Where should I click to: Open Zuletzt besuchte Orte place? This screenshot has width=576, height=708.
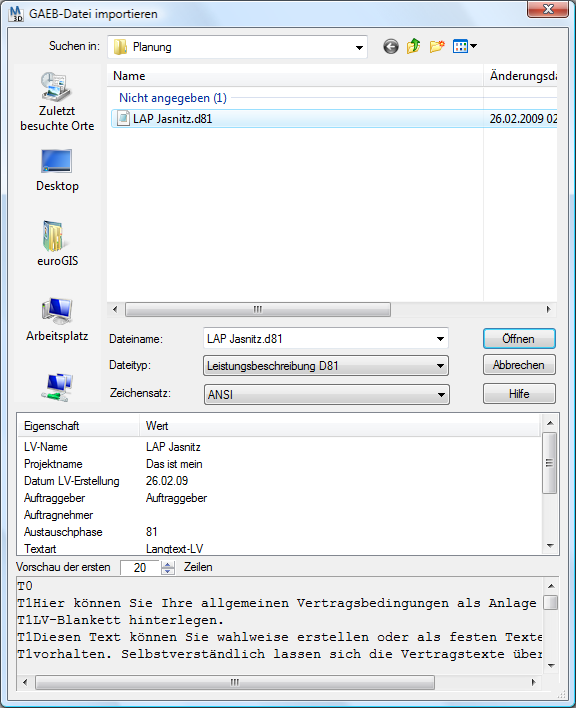(x=57, y=102)
